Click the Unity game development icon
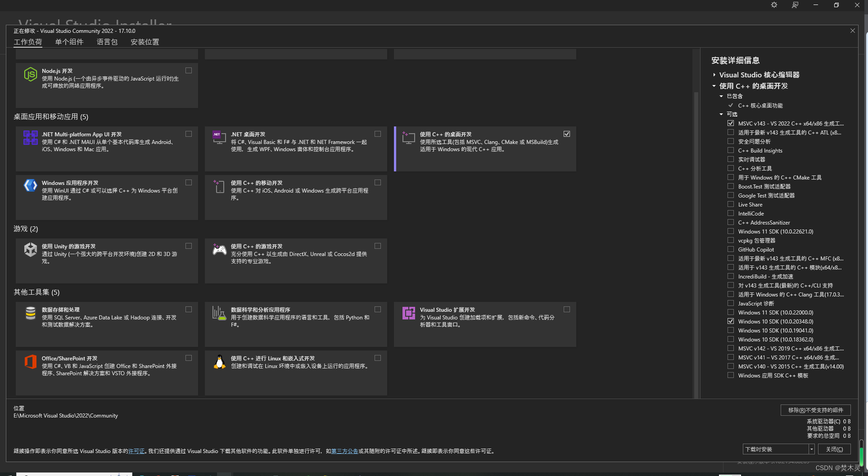 click(x=30, y=250)
